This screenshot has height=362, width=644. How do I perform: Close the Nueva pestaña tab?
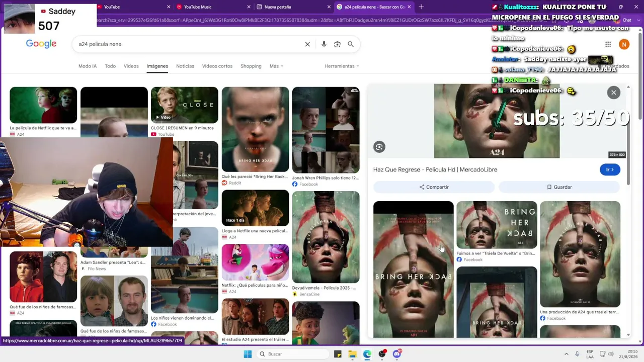coord(329,7)
